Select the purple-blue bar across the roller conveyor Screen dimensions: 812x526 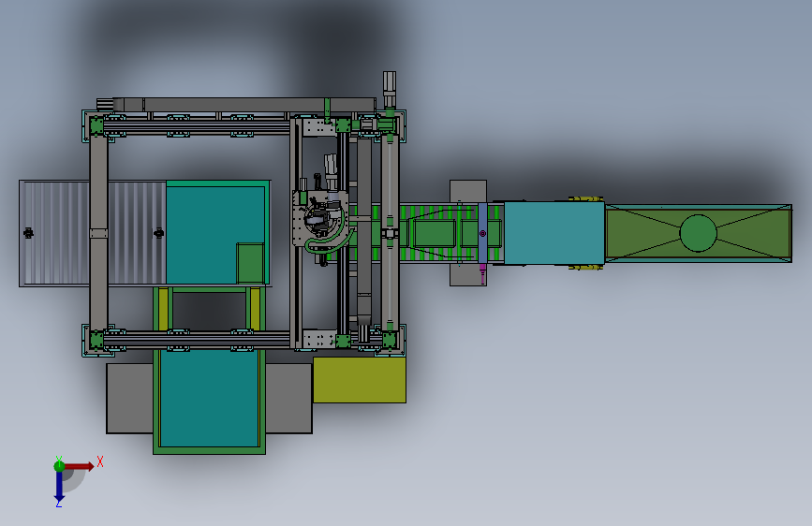(x=482, y=233)
